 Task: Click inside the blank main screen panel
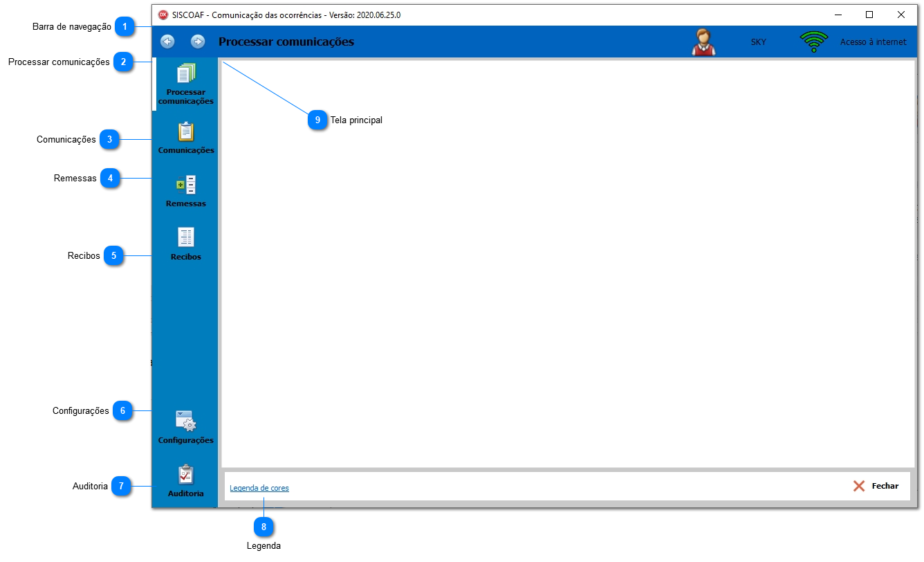(x=567, y=277)
